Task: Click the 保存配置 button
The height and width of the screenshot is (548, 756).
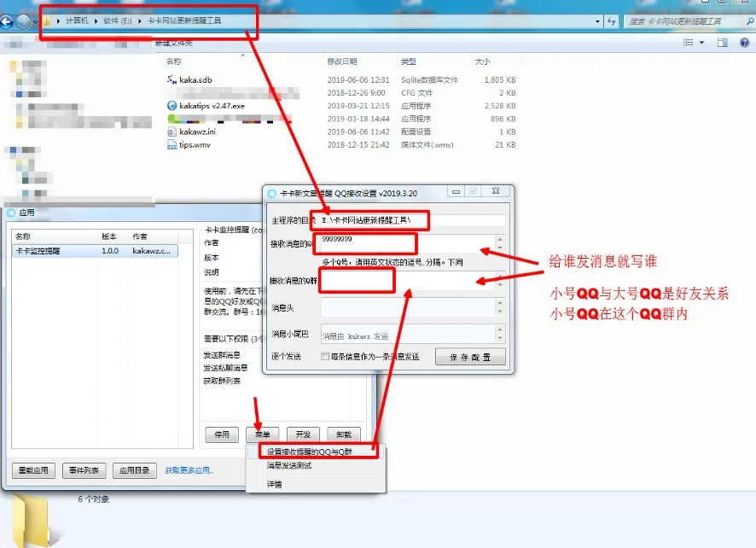Action: (470, 357)
